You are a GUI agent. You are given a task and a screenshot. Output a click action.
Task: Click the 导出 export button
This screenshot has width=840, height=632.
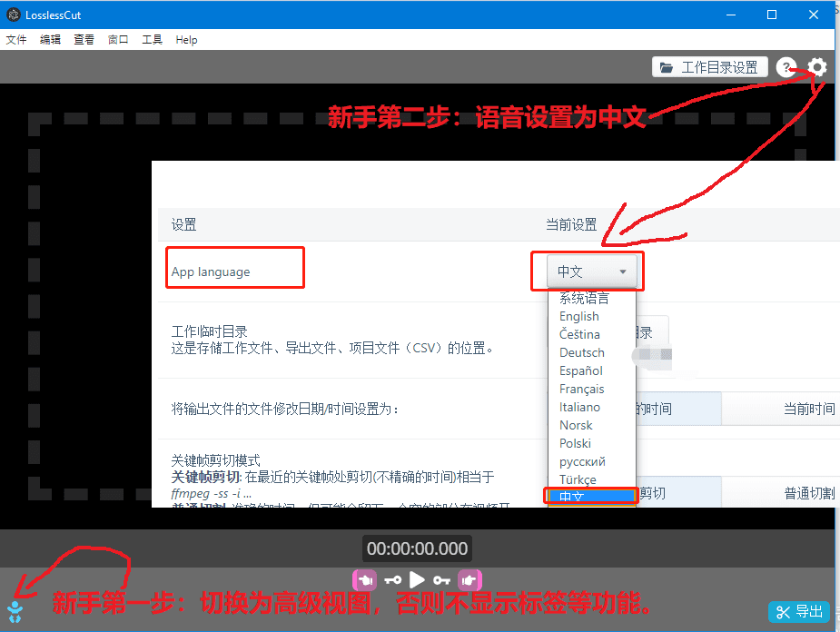click(x=799, y=611)
